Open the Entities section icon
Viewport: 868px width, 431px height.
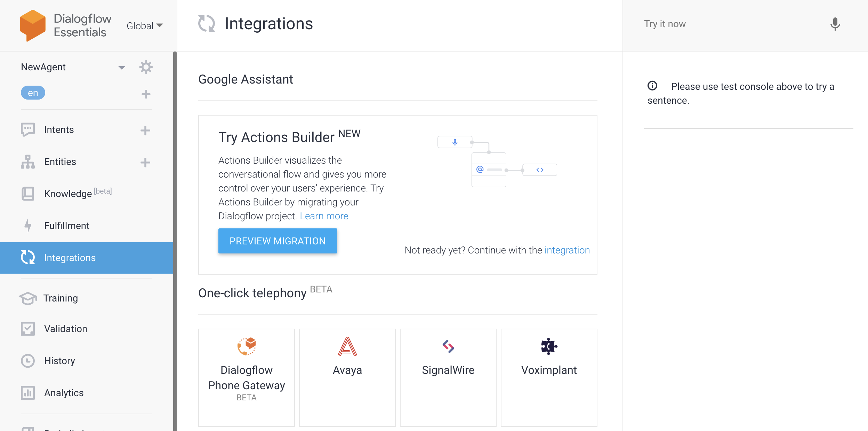pyautogui.click(x=28, y=162)
